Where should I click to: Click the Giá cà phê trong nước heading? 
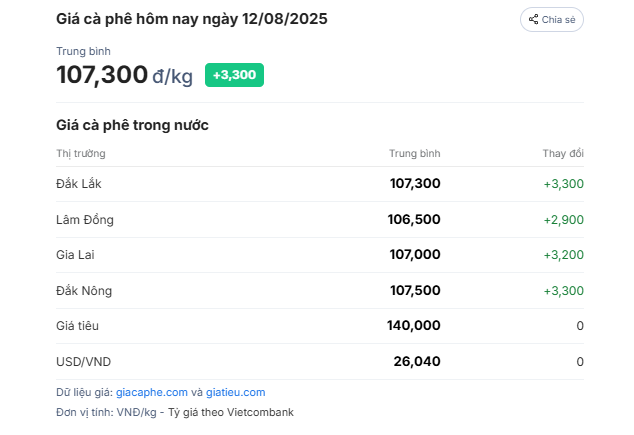[x=132, y=125]
